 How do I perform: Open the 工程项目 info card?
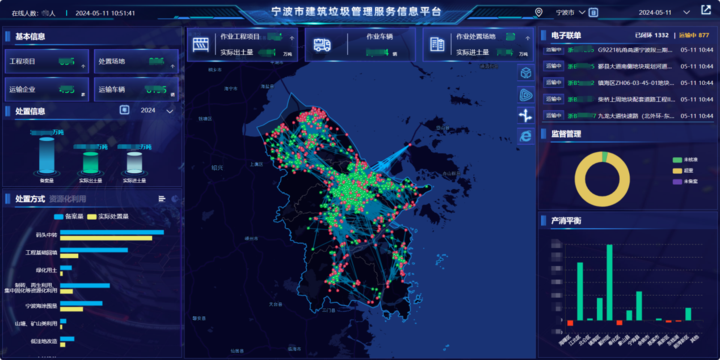[46, 62]
